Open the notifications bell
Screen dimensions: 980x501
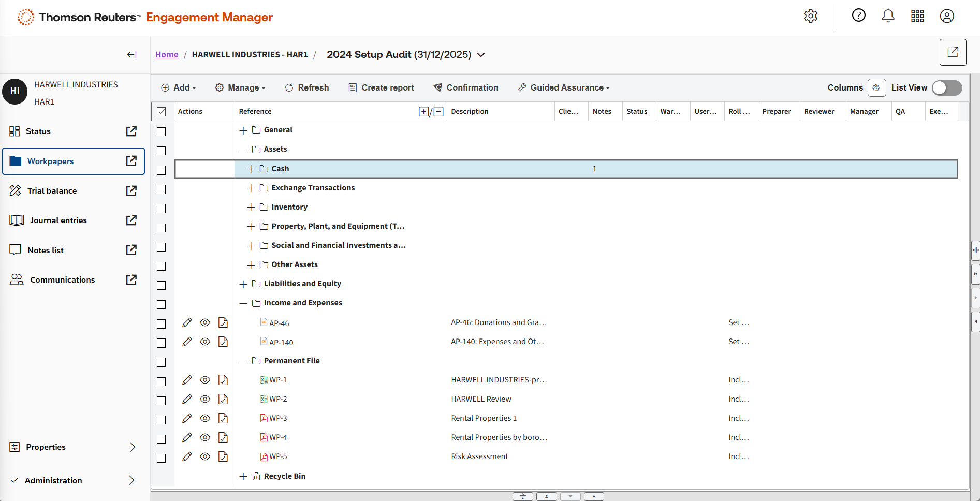[888, 16]
